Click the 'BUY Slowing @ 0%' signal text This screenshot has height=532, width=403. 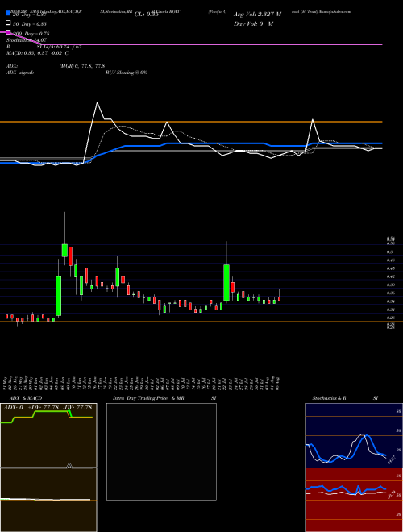tap(127, 73)
